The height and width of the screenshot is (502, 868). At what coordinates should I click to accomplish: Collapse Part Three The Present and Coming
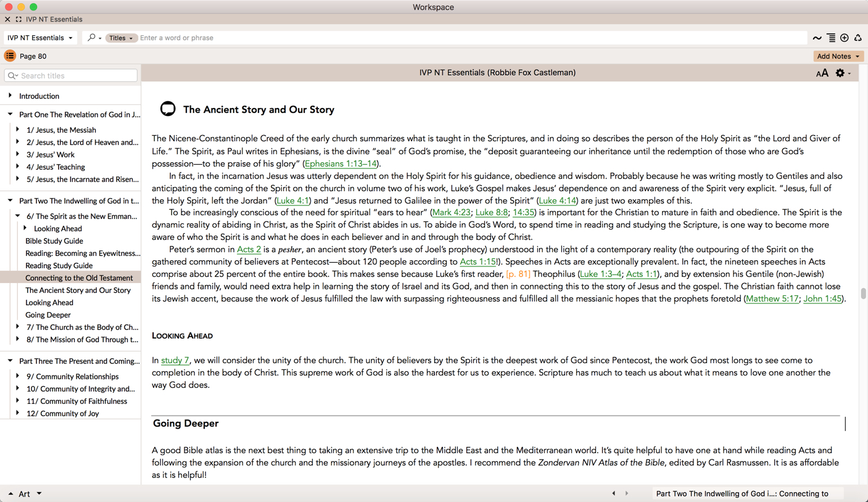click(10, 361)
